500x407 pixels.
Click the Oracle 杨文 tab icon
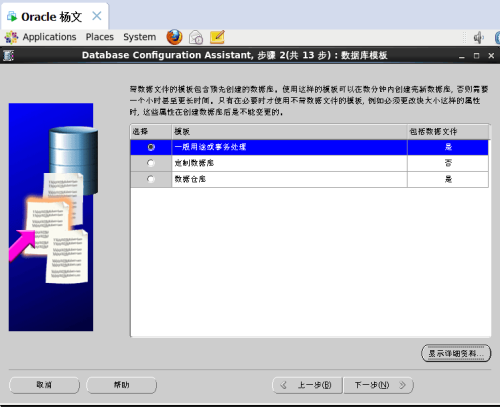[12, 16]
